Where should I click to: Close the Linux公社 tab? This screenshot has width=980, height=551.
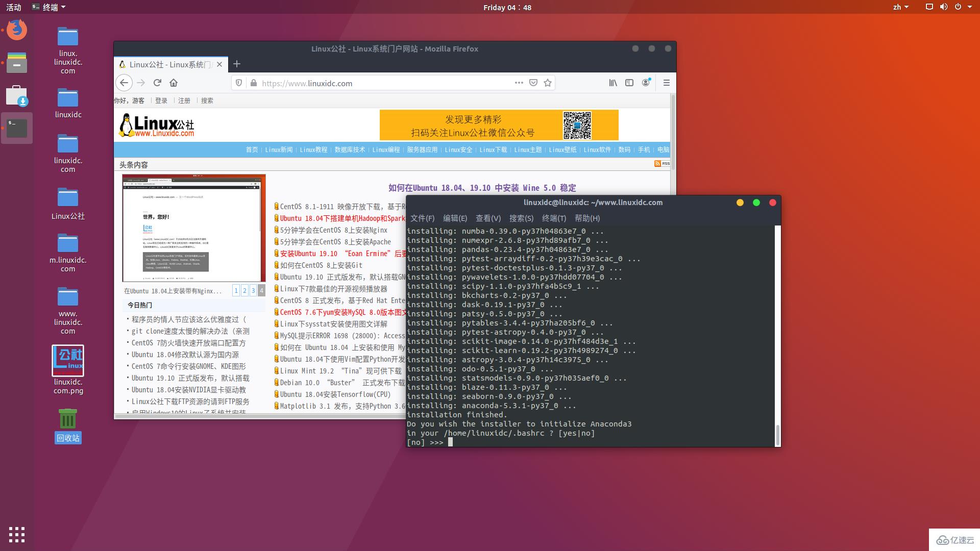pos(219,64)
